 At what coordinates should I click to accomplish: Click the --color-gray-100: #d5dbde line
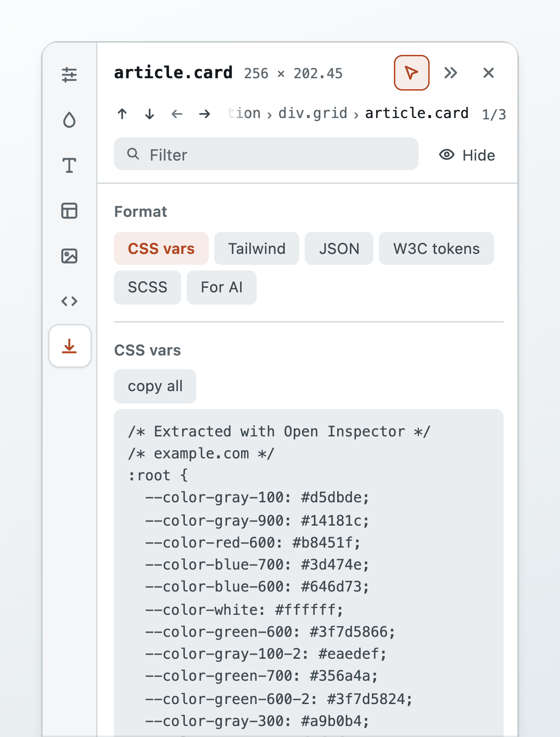point(257,497)
